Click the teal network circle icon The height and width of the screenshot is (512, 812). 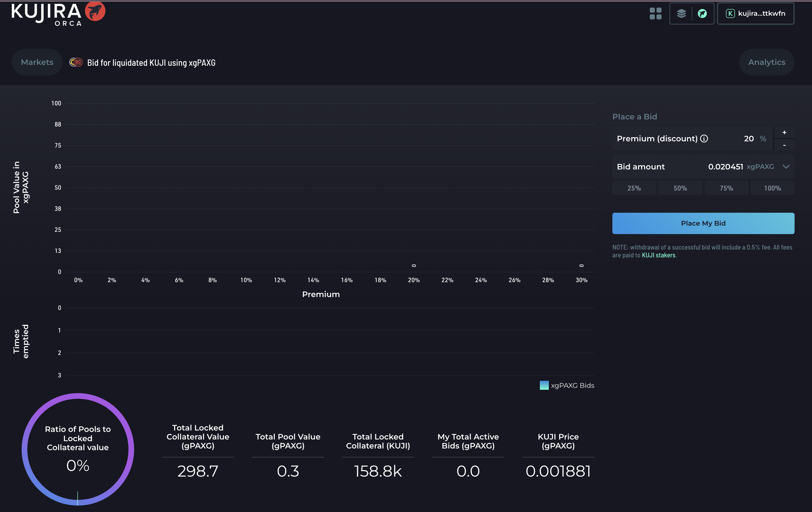click(702, 13)
